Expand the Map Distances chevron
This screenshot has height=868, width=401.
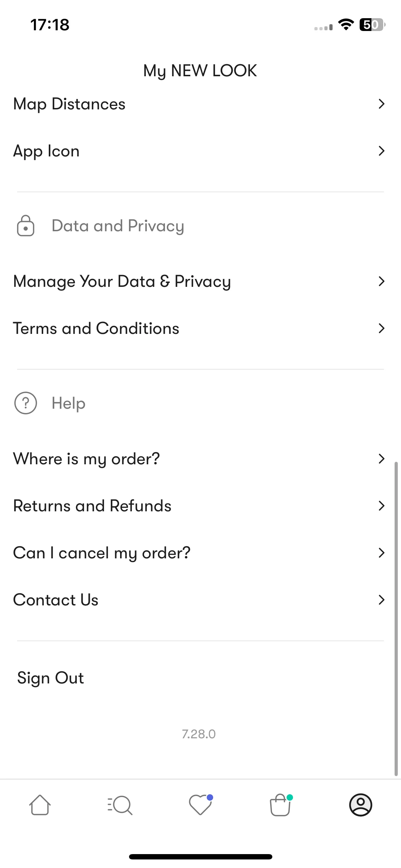[381, 104]
